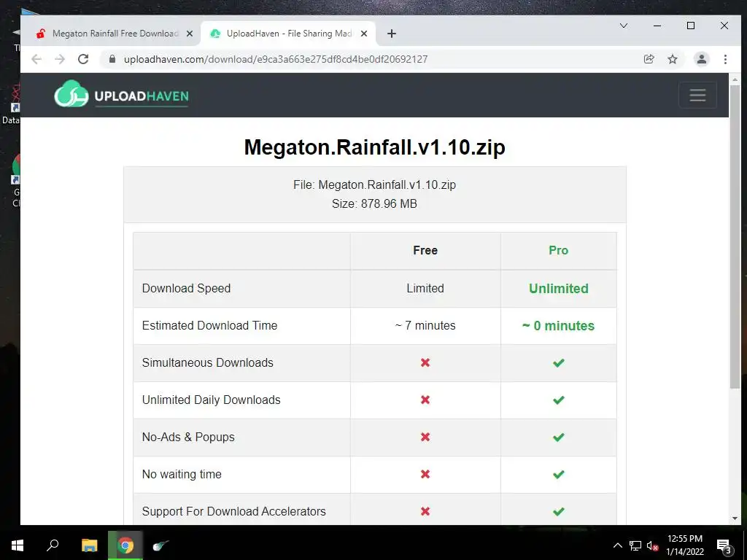Click the Download Speed row label
Viewport: 747px width, 560px height.
coord(186,289)
